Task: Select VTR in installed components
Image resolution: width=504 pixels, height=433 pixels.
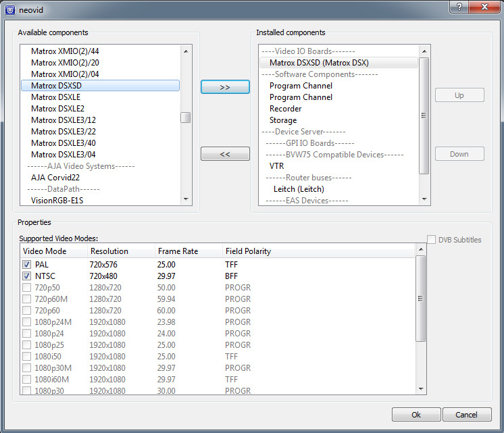Action: pos(338,166)
